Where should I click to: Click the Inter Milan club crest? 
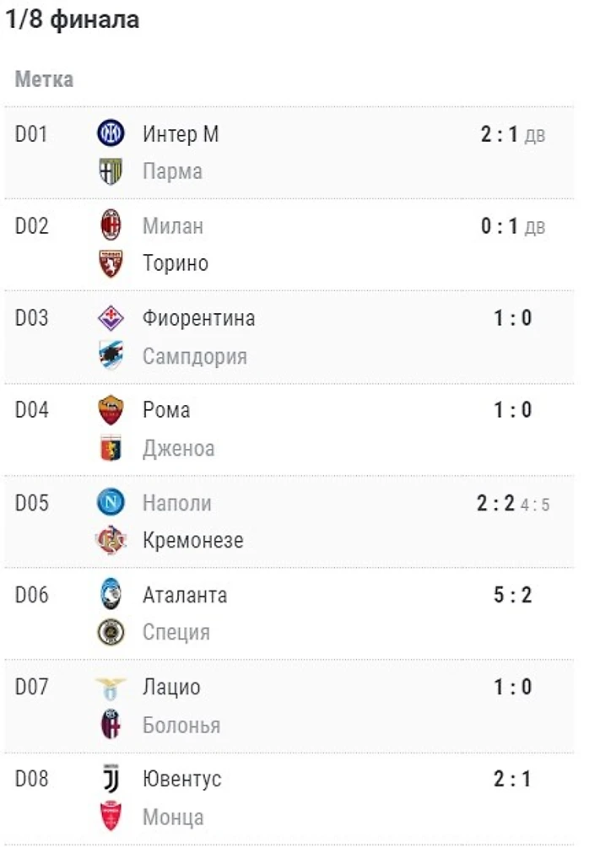click(x=111, y=134)
